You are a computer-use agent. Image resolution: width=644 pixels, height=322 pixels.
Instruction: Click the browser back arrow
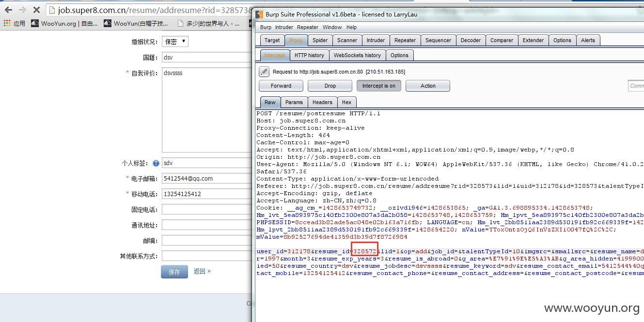pos(8,10)
